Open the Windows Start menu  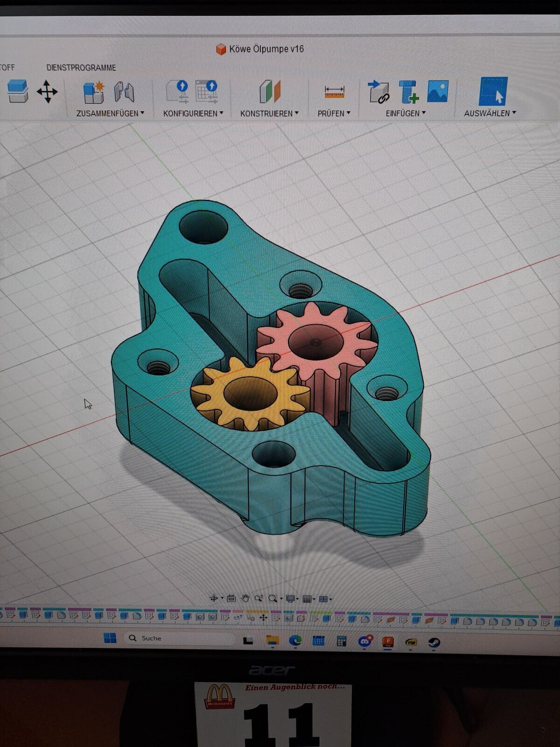pyautogui.click(x=110, y=638)
